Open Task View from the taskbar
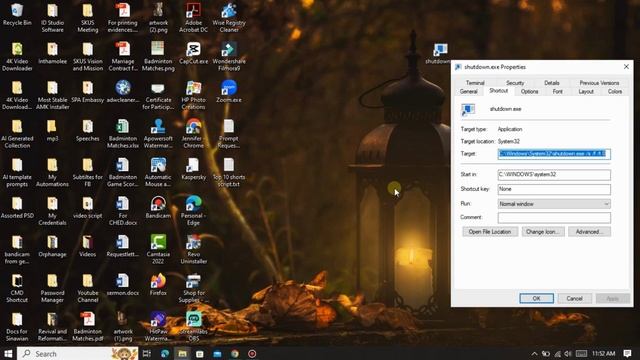Viewport: 640px width, 360px height. click(x=147, y=353)
